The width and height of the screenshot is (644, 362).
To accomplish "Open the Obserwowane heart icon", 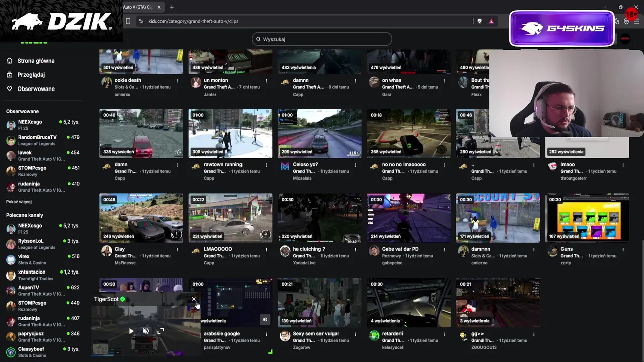I will 9,89.
